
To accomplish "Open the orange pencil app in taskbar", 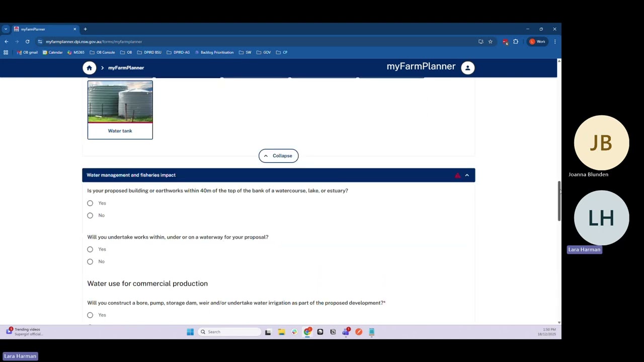I will point(359,332).
